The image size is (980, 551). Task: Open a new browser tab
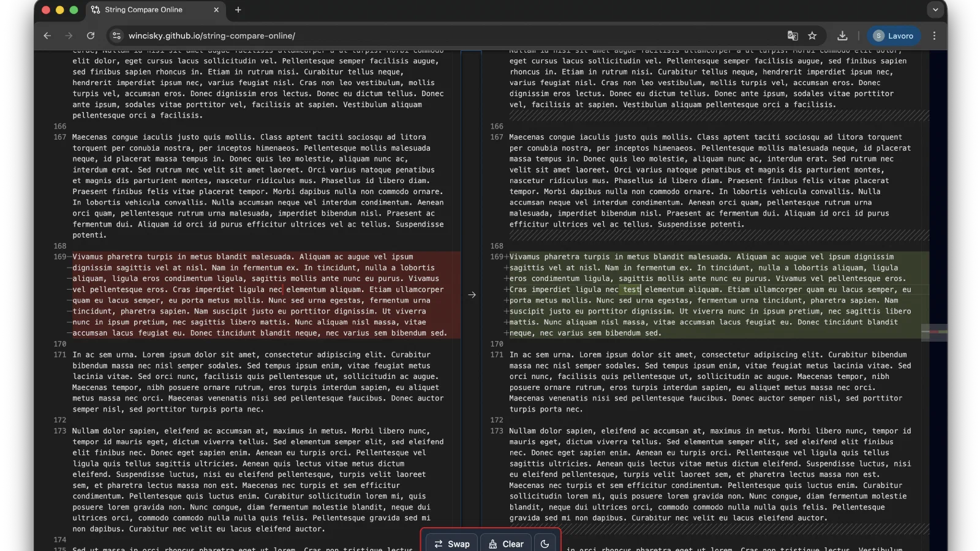click(x=238, y=10)
